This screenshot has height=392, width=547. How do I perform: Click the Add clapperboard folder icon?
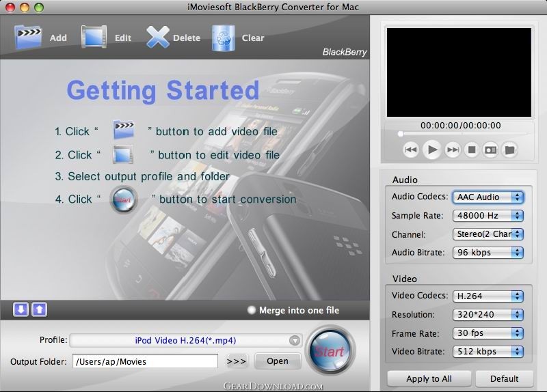point(28,37)
